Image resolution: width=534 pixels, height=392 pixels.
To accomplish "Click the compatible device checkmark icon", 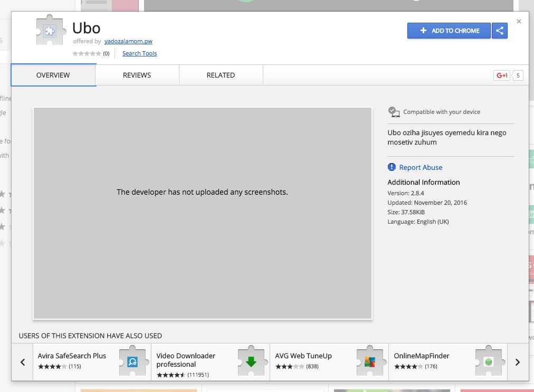I will pos(394,112).
